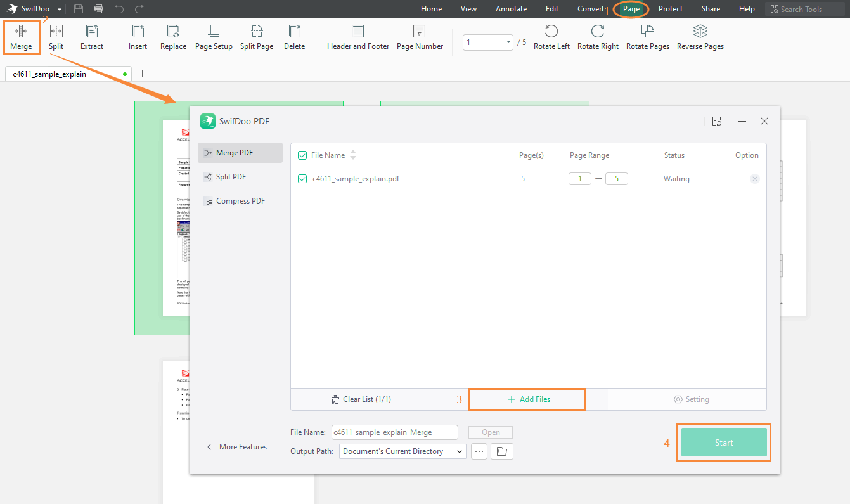Open the Convert menu
850x504 pixels.
(x=591, y=9)
